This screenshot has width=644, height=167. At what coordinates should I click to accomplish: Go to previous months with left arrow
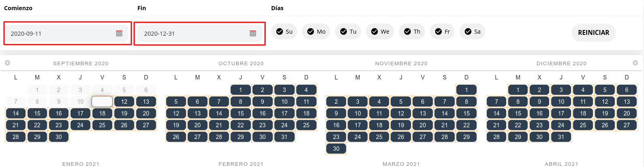pos(7,63)
